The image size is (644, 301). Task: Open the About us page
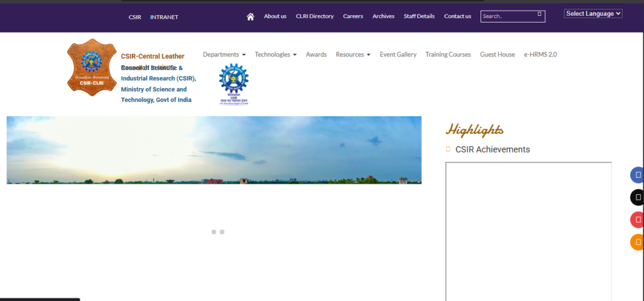[275, 16]
